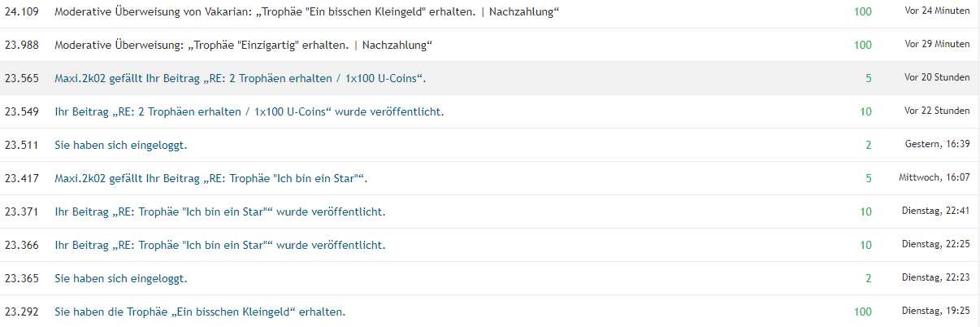
Task: Click the "Vor 24 Minuten" timestamp
Action: pos(937,11)
